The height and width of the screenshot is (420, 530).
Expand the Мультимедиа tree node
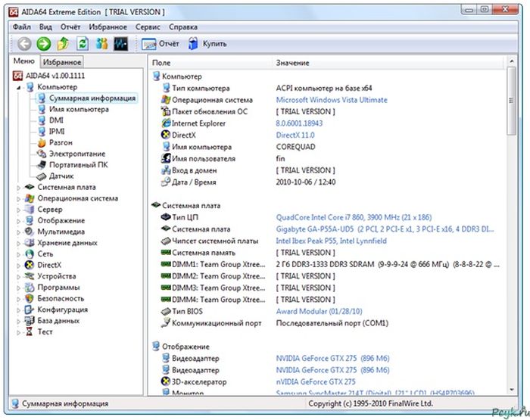click(20, 232)
